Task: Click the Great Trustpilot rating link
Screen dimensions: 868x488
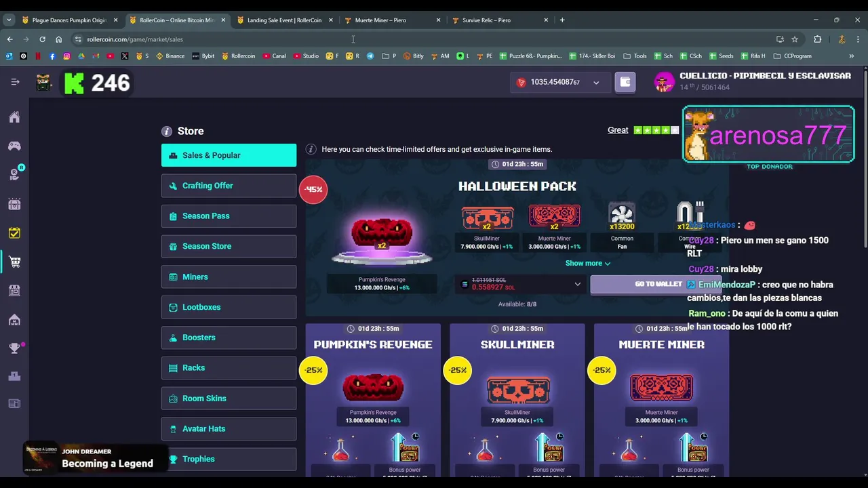Action: 618,130
